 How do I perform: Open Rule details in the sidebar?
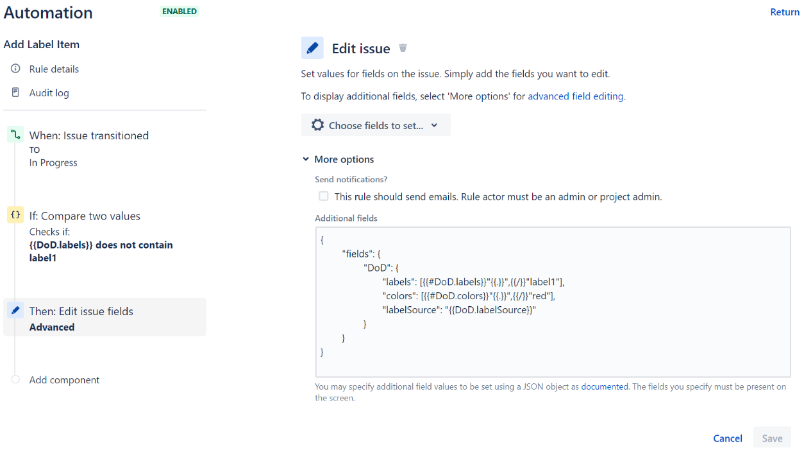[x=54, y=69]
